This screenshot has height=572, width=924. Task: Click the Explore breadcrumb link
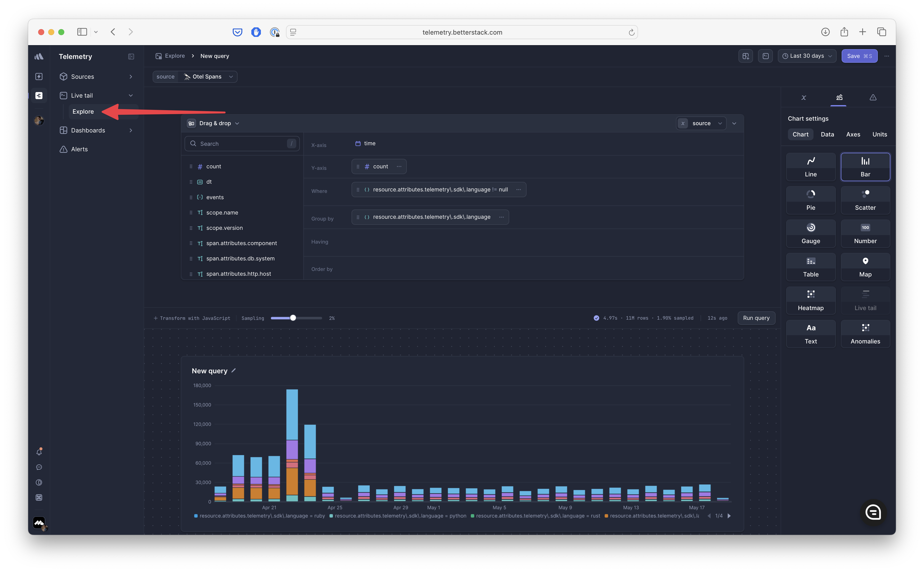pos(170,56)
